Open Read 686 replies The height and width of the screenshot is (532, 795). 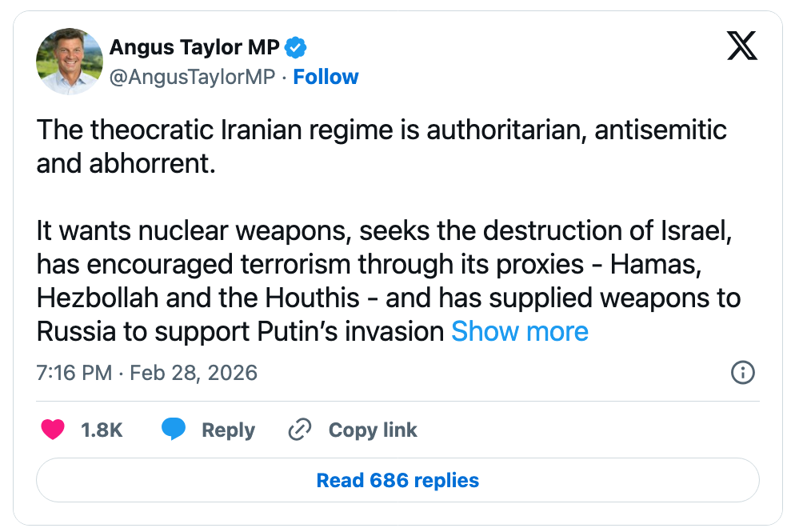[397, 480]
